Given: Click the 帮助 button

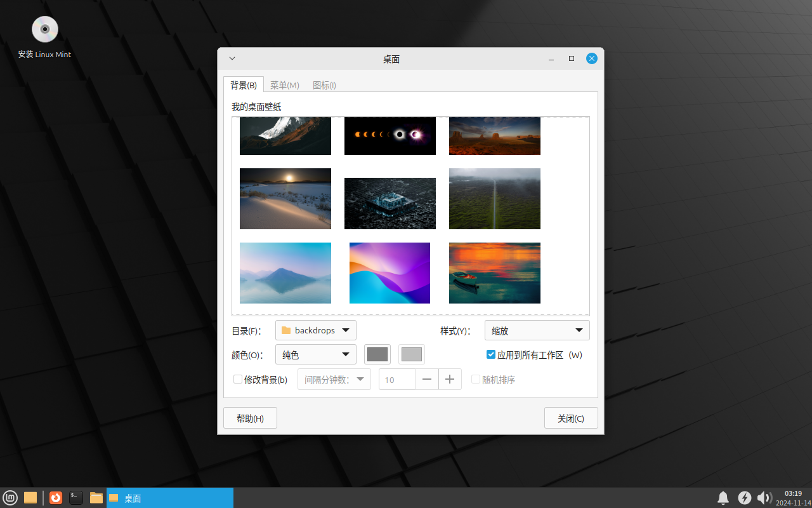Looking at the screenshot, I should point(250,418).
